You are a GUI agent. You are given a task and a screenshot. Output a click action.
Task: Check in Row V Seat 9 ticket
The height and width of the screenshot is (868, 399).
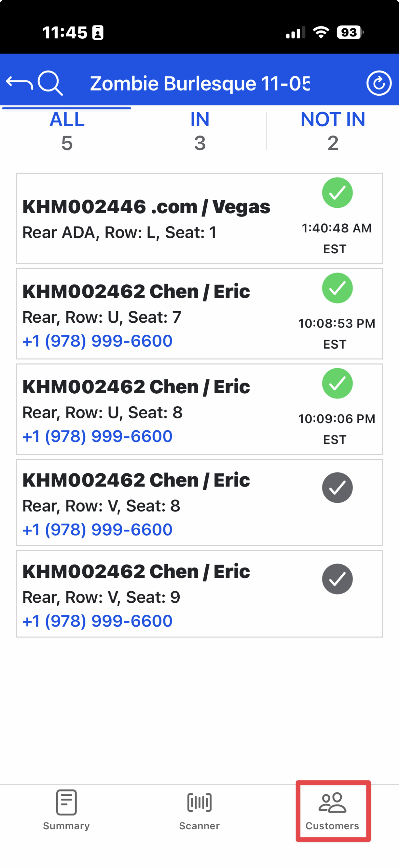point(337,578)
